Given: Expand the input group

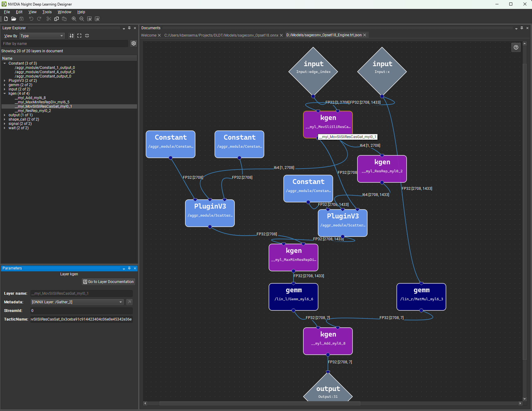Looking at the screenshot, I should 5,89.
